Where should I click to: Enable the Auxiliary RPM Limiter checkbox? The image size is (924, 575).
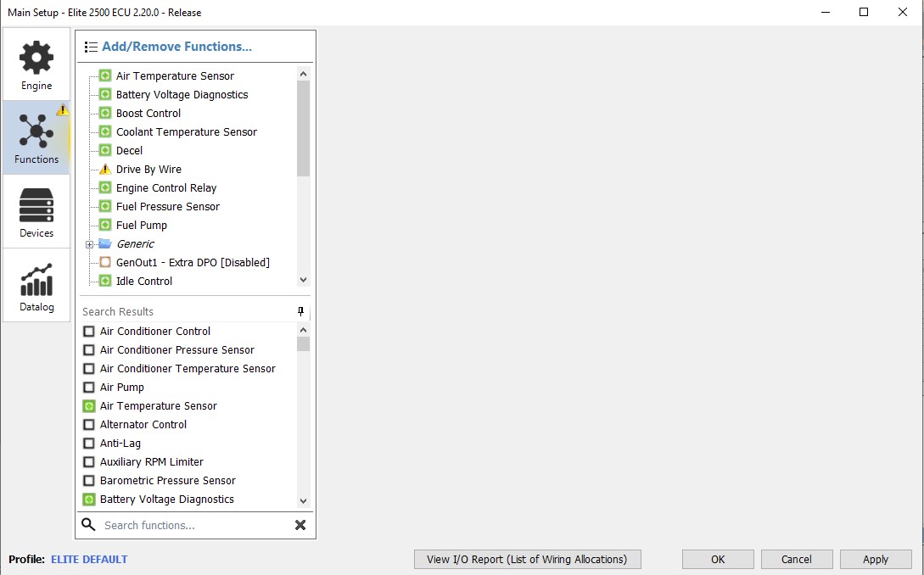[89, 462]
